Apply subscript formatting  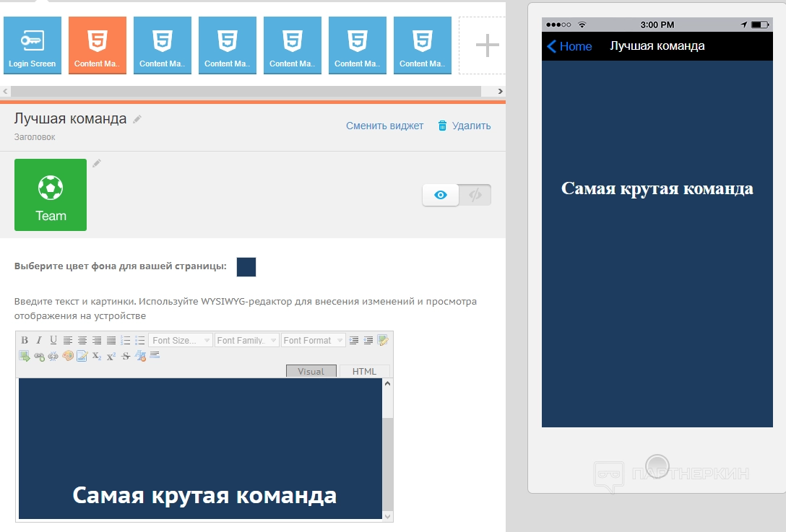click(x=97, y=356)
